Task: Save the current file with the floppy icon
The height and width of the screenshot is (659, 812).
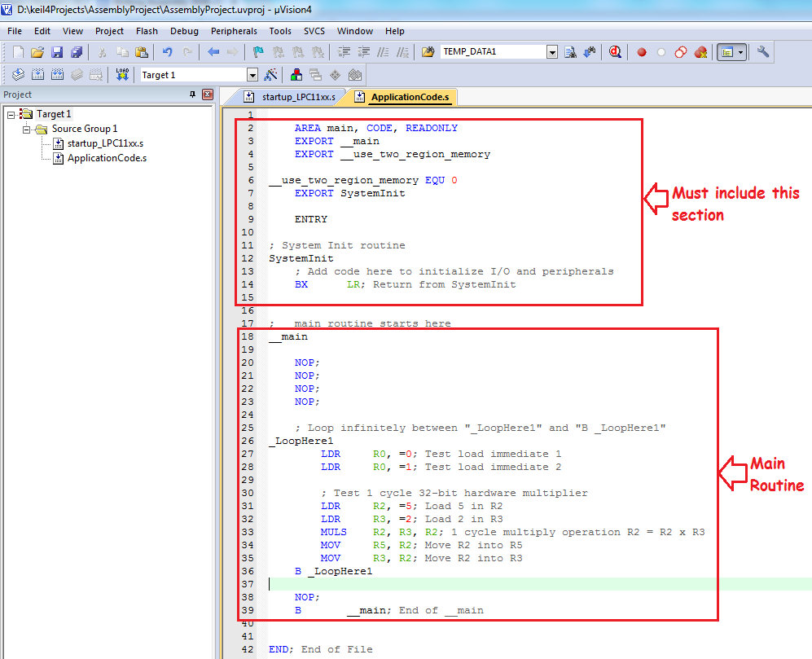Action: click(x=57, y=52)
